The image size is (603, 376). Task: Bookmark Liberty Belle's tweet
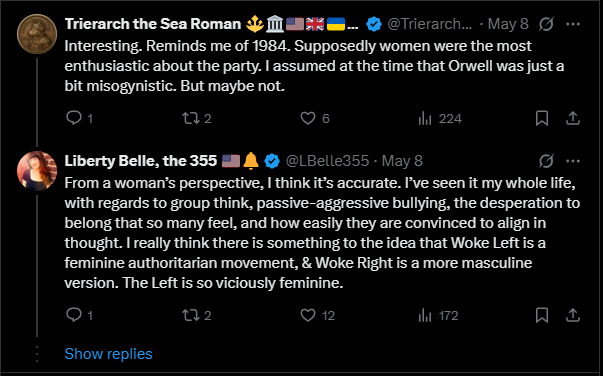(x=542, y=315)
